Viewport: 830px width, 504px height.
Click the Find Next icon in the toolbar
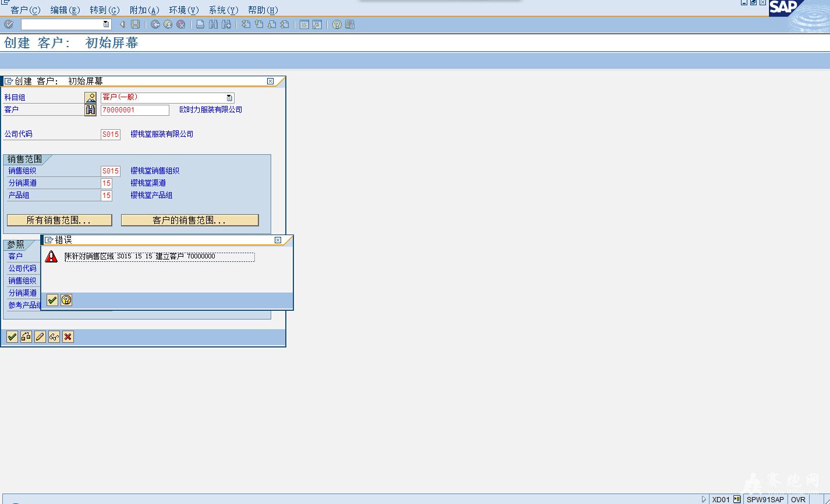pyautogui.click(x=226, y=24)
